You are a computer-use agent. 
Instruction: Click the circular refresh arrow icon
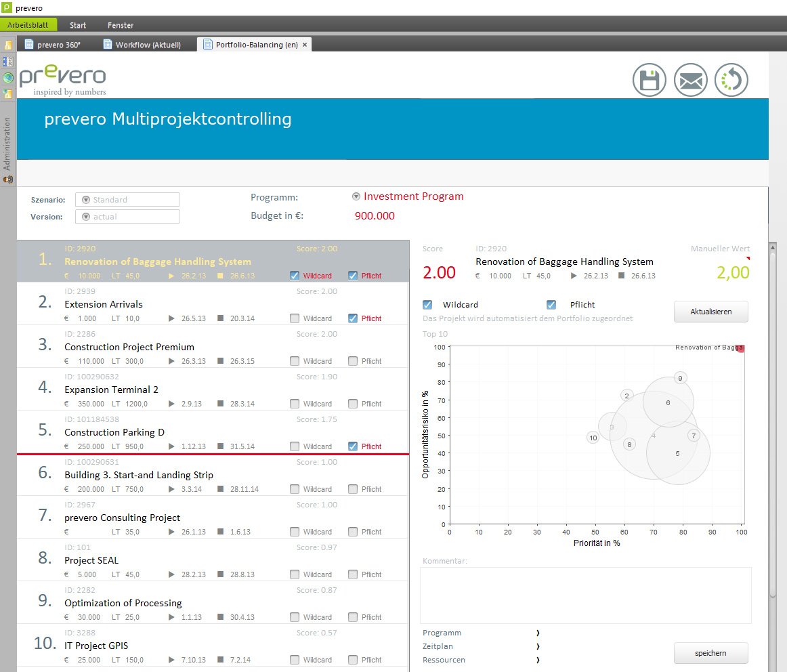[731, 80]
